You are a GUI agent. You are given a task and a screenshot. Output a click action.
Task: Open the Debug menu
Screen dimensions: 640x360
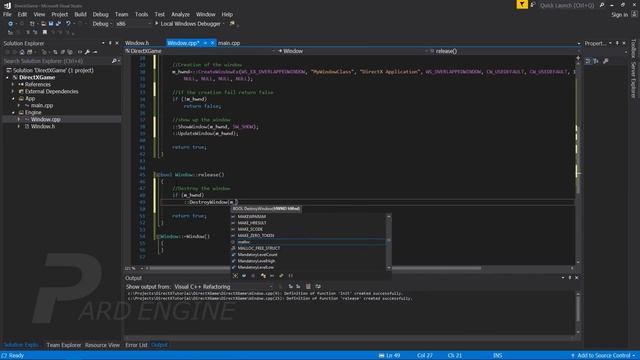click(100, 14)
